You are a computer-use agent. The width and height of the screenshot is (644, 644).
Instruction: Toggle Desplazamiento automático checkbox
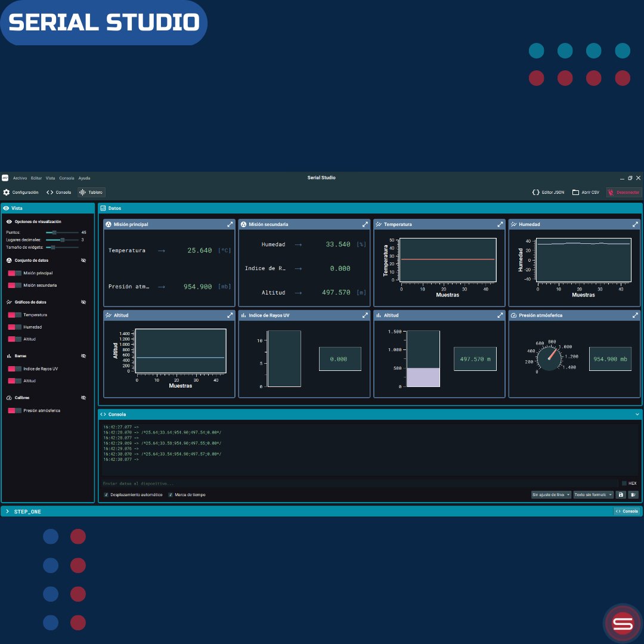(106, 494)
